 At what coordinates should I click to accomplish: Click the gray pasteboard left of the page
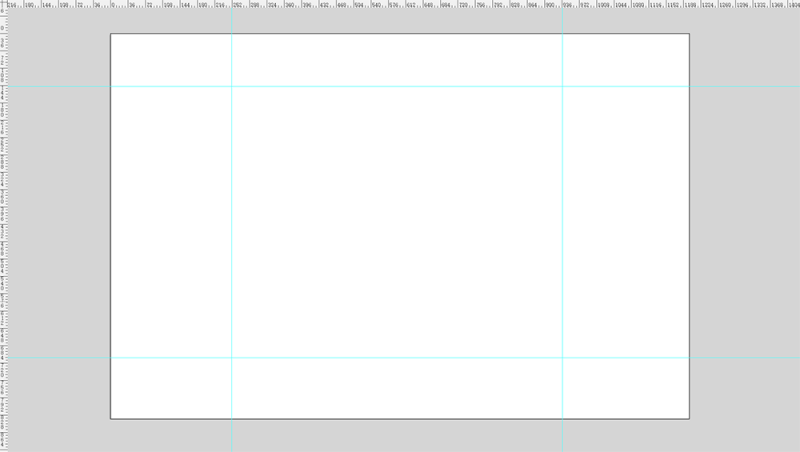pyautogui.click(x=59, y=230)
